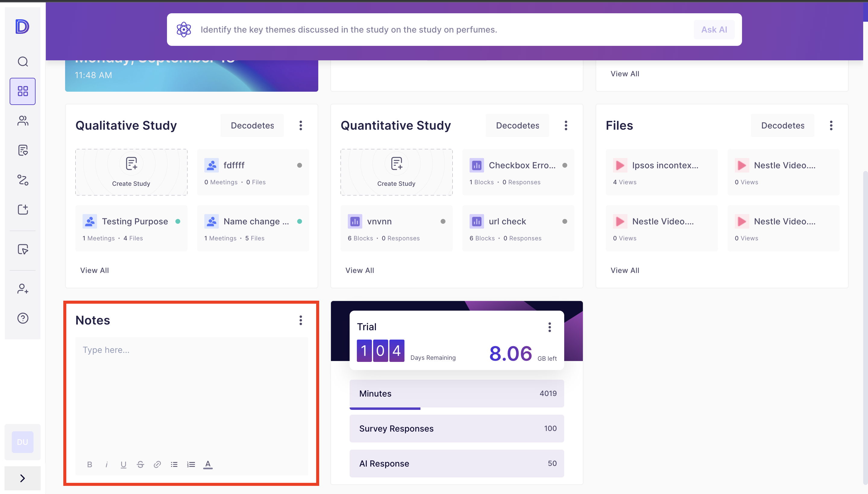Click Create Study in Qualitative Study
This screenshot has width=868, height=494.
[x=131, y=172]
